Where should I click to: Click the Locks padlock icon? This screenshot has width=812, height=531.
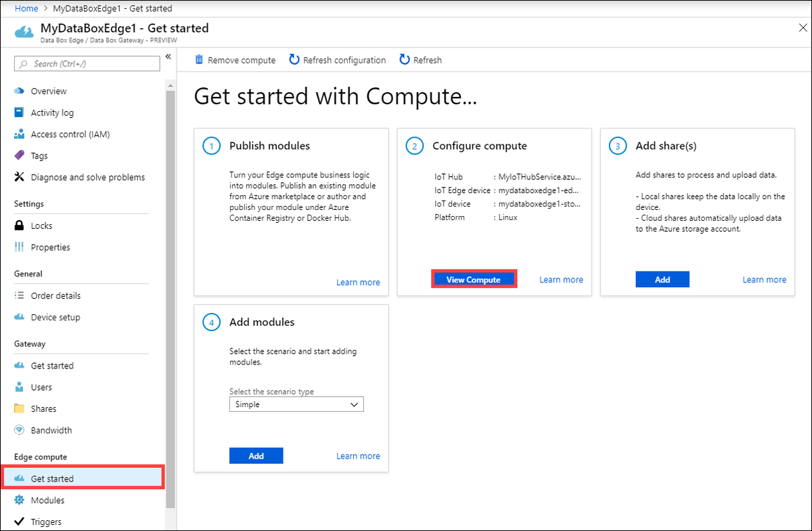[20, 226]
